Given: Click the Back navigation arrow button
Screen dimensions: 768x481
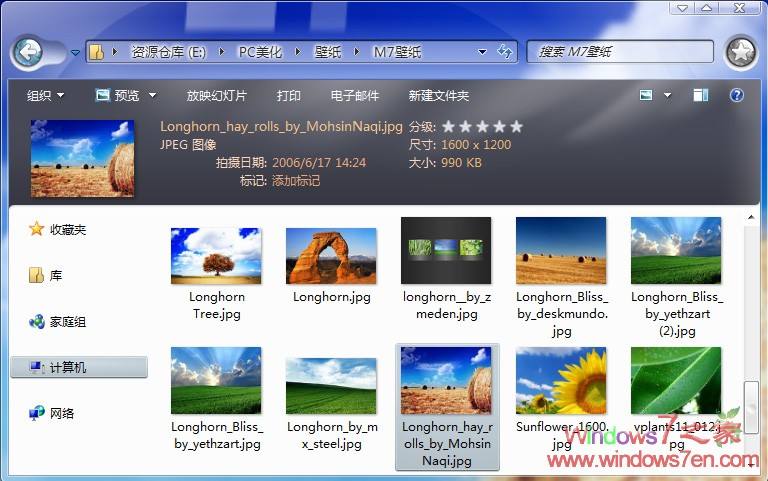Looking at the screenshot, I should (28, 52).
